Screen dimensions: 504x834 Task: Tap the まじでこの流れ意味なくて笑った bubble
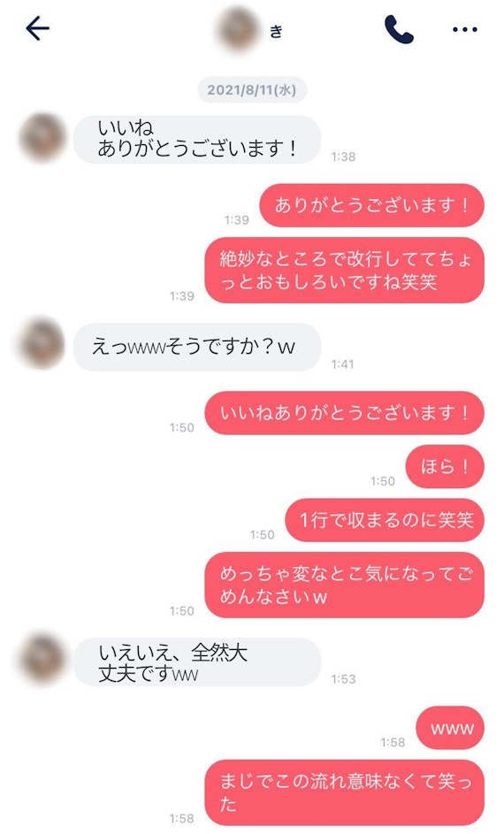tap(345, 792)
